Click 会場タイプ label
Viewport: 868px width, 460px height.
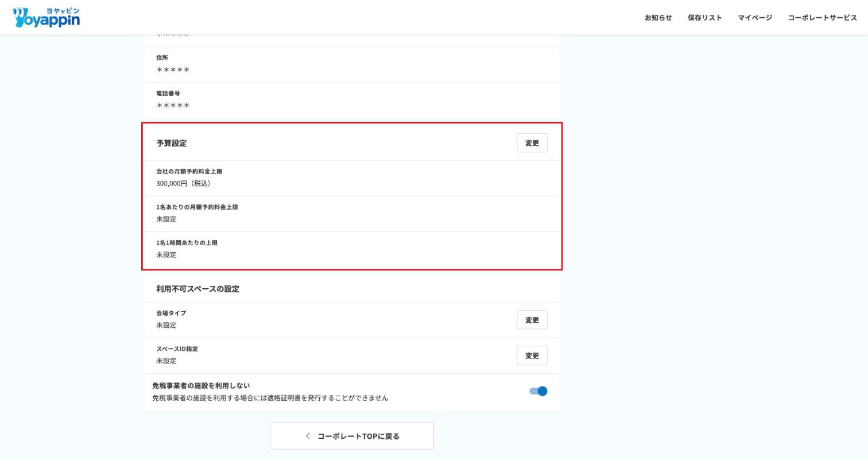pos(171,313)
